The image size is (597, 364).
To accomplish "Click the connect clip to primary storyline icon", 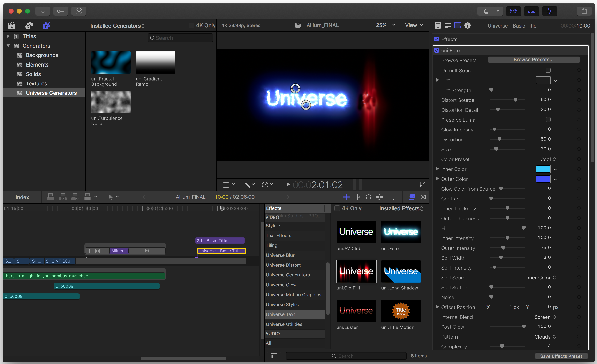I will [50, 197].
